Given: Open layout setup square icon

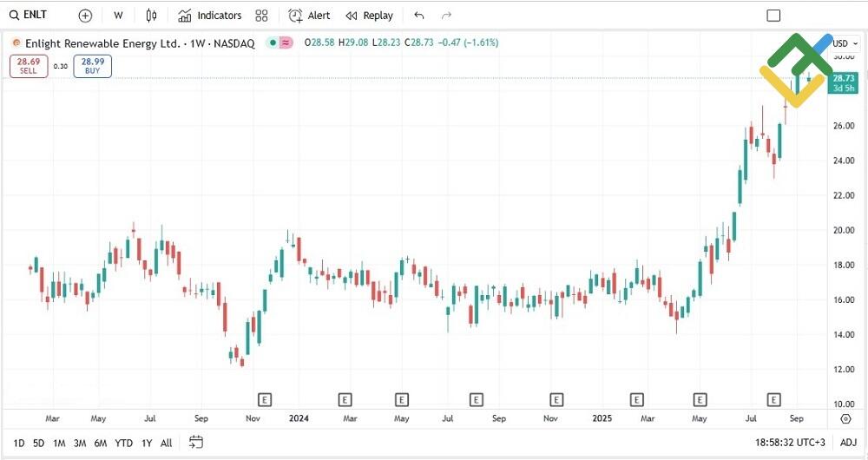Looking at the screenshot, I should (773, 16).
